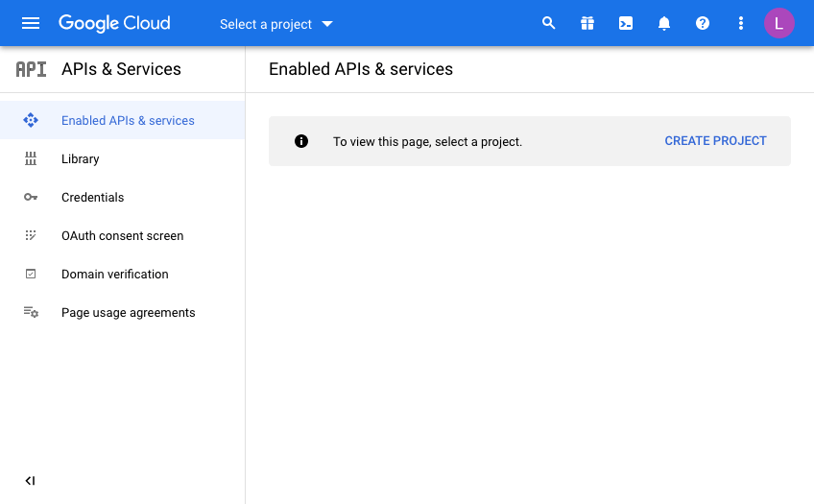The image size is (814, 504).
Task: Click the Enabled APIs diamond icon
Action: (31, 120)
